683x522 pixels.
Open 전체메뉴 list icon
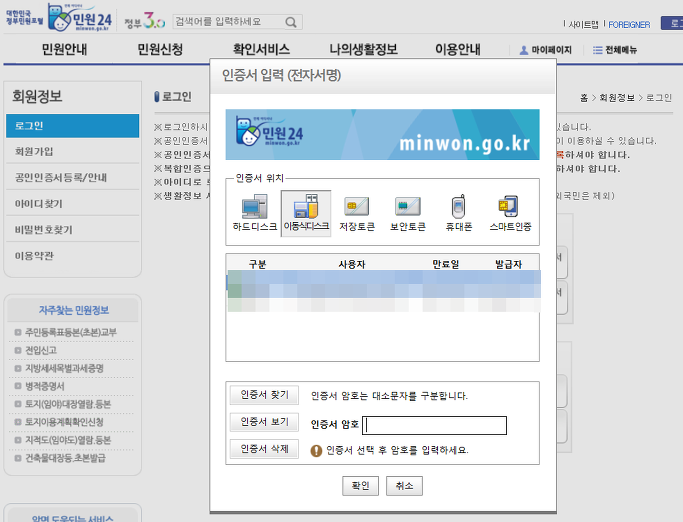coord(597,50)
